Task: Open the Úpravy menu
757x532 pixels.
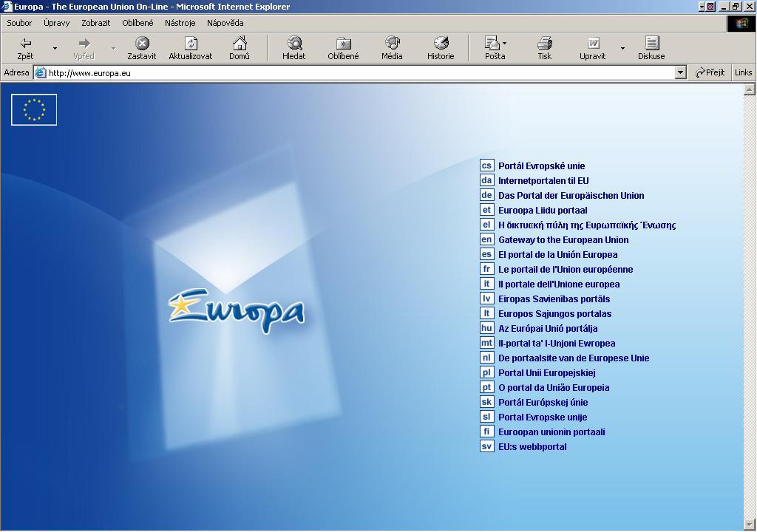Action: tap(56, 23)
